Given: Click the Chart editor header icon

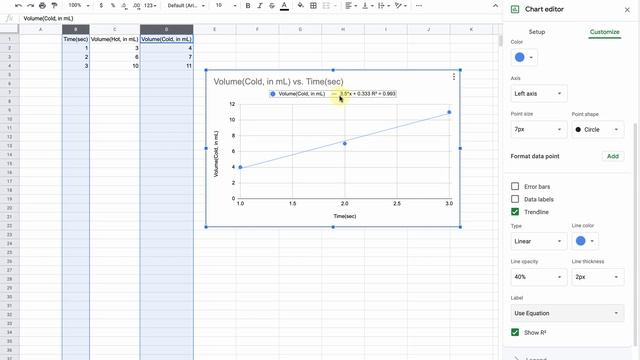Looking at the screenshot, I should [x=515, y=9].
